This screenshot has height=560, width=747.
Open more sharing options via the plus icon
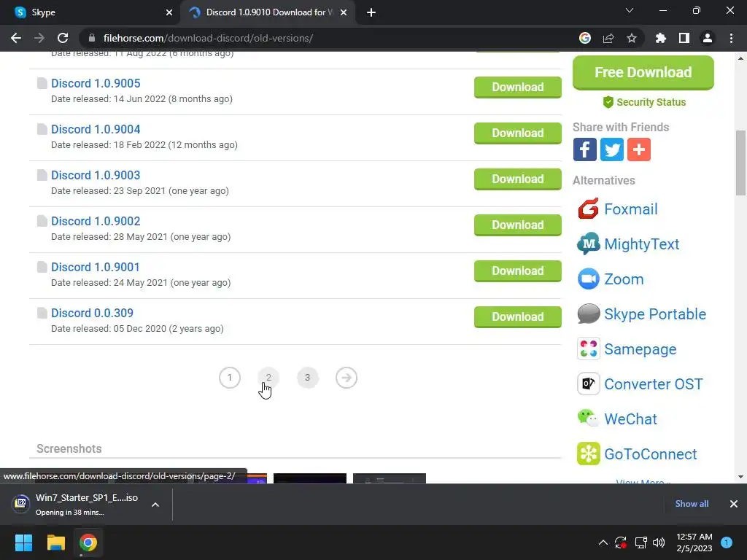point(639,149)
